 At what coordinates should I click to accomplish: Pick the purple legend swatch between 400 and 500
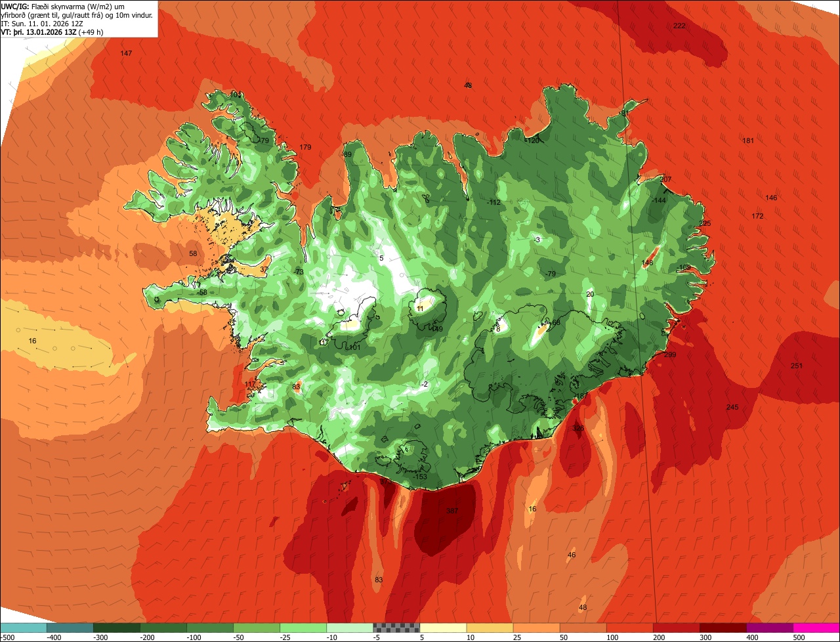tap(769, 628)
